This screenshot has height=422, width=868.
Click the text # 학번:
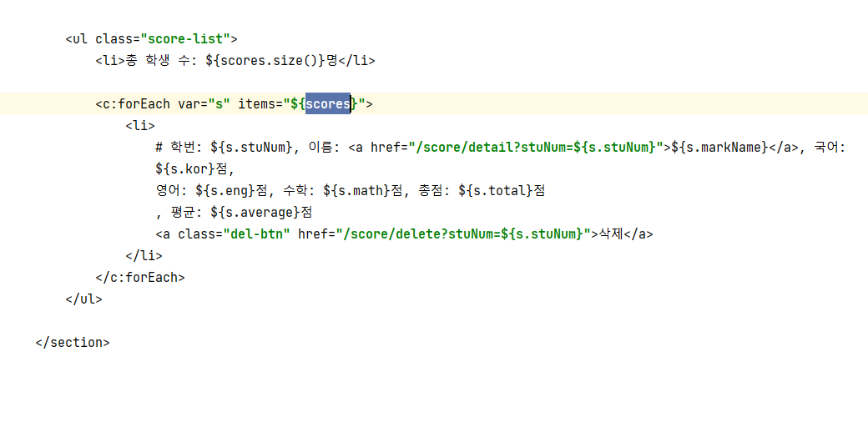[180, 147]
